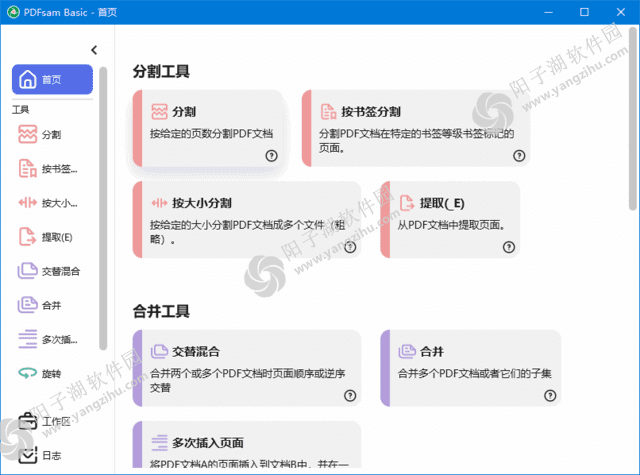Maximize the PDFsam Basic window
This screenshot has width=640, height=475.
[x=584, y=12]
